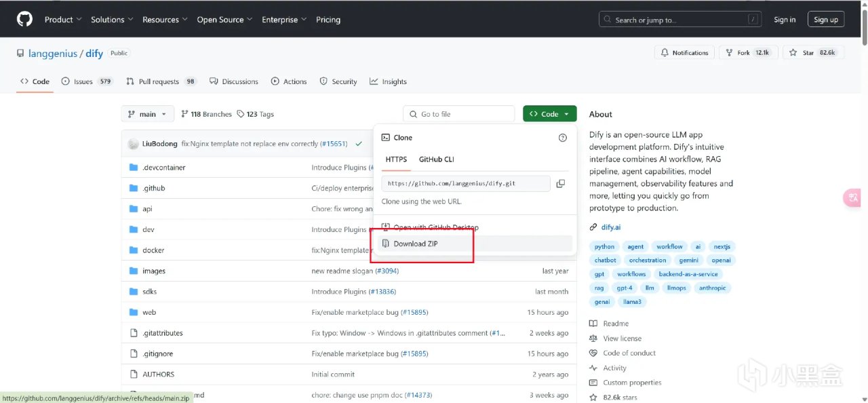Click the workflow topic tag

point(669,247)
